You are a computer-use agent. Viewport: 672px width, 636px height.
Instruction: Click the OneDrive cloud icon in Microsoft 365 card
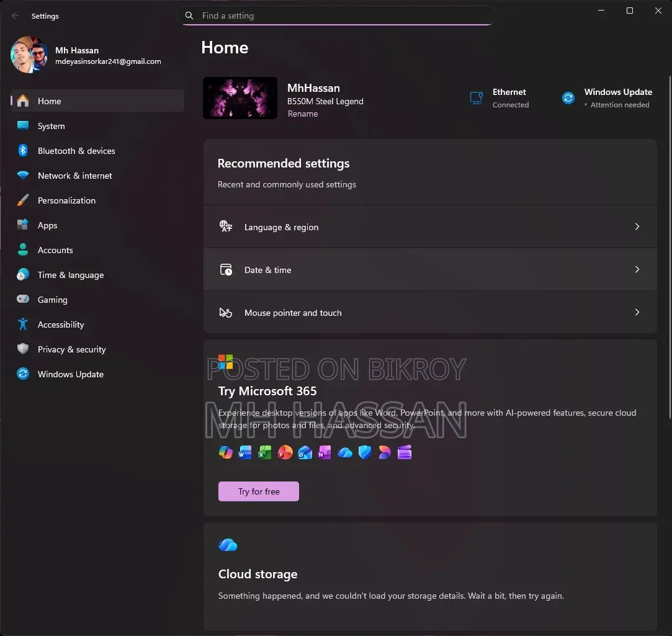point(344,452)
